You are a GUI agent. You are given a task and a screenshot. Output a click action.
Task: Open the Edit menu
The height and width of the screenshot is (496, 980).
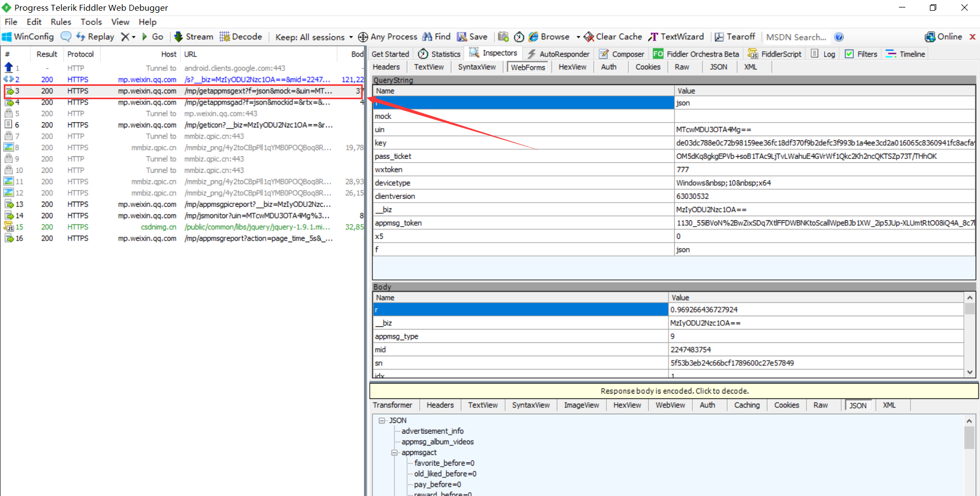click(34, 22)
